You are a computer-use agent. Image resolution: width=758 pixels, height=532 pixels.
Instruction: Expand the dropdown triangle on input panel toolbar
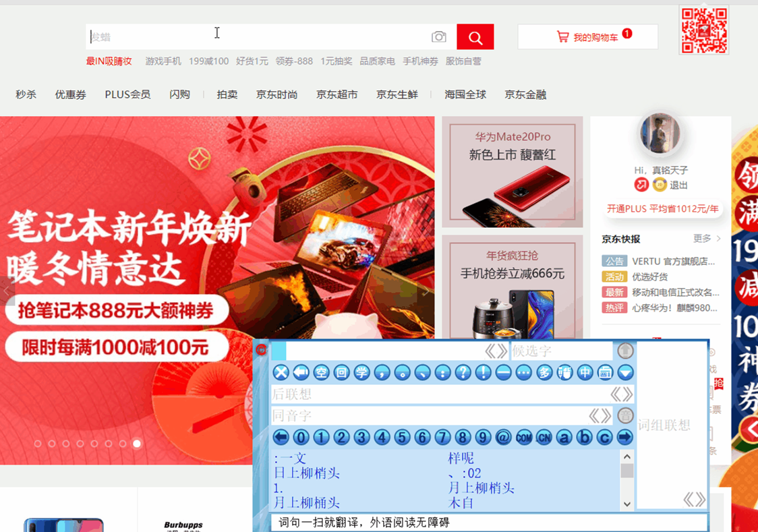(x=626, y=373)
